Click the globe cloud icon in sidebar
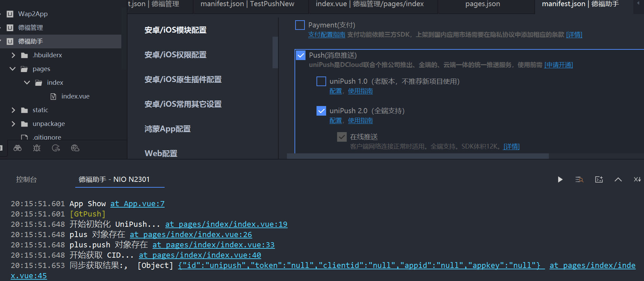This screenshot has height=281, width=644. (x=75, y=148)
